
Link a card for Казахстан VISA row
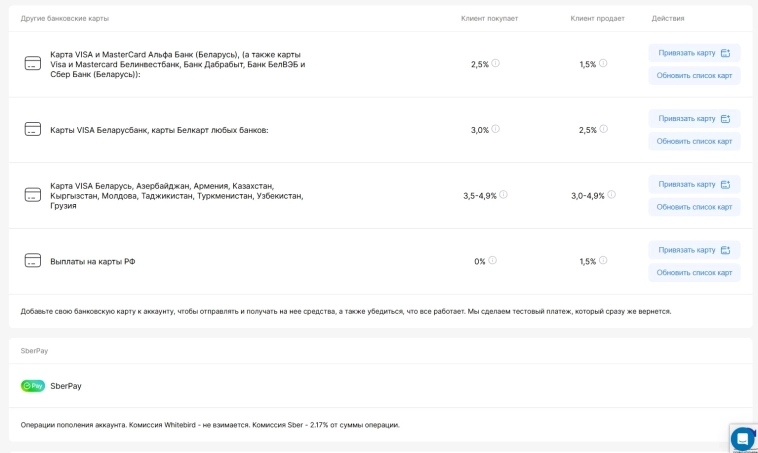[694, 184]
